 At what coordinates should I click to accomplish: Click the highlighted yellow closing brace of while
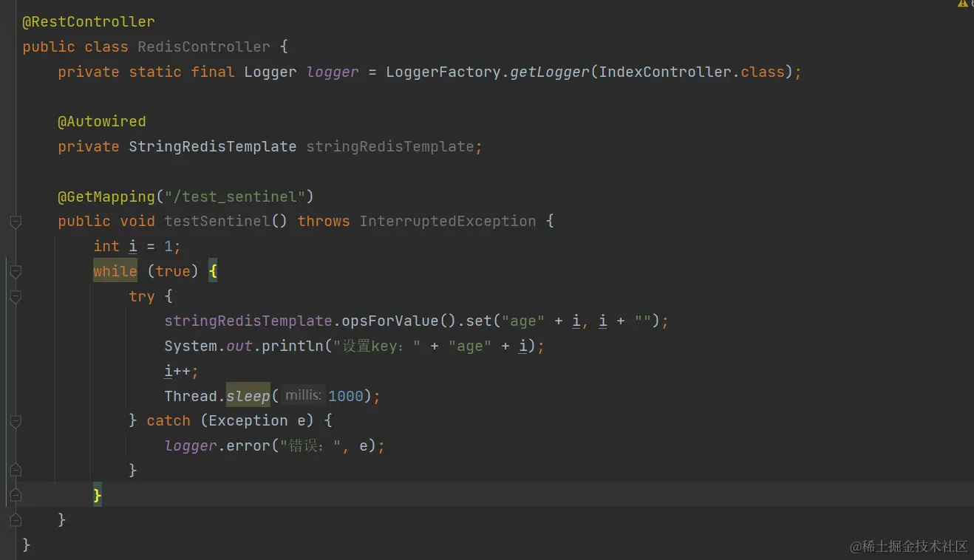[98, 495]
